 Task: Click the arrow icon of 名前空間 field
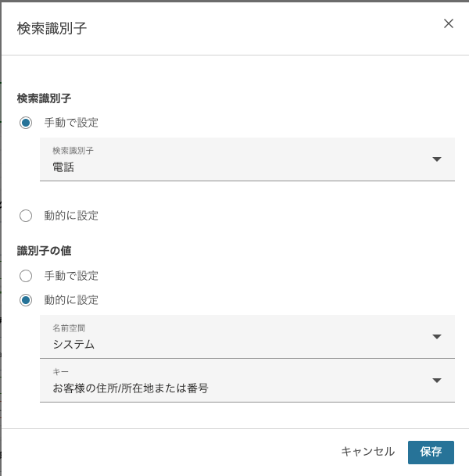point(437,337)
